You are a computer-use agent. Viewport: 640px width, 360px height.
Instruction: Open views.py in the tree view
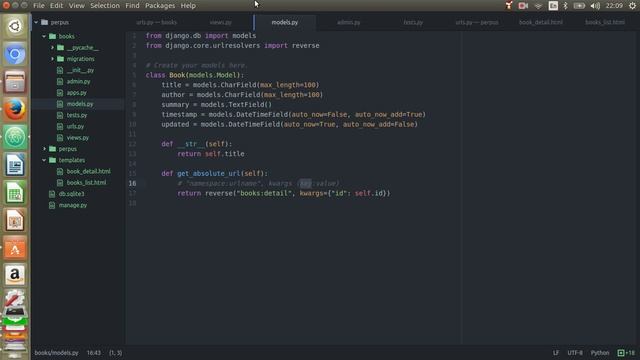tap(78, 138)
